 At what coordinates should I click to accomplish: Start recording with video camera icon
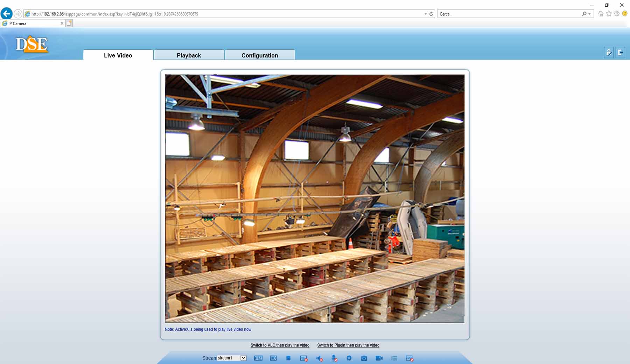coord(379,358)
